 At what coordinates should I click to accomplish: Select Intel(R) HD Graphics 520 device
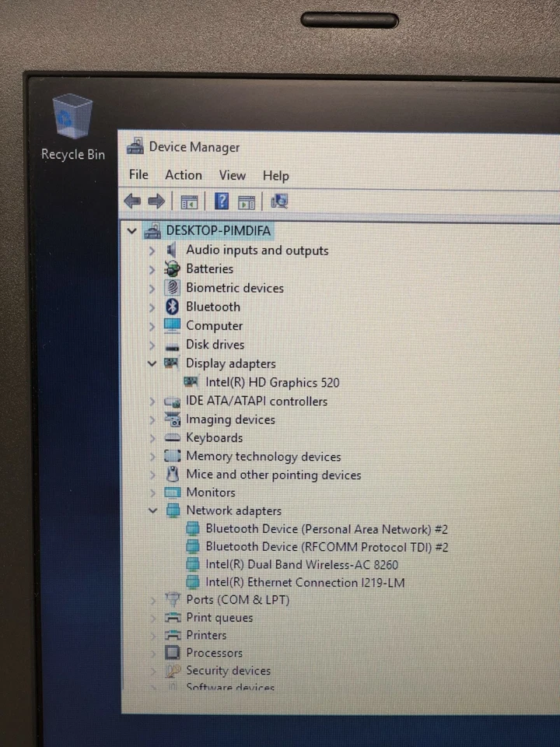(x=272, y=383)
